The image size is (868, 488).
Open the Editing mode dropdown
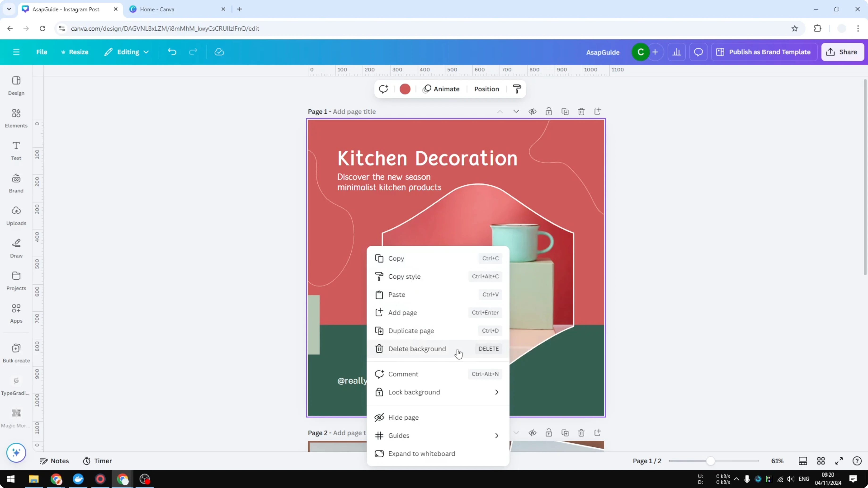pyautogui.click(x=127, y=52)
